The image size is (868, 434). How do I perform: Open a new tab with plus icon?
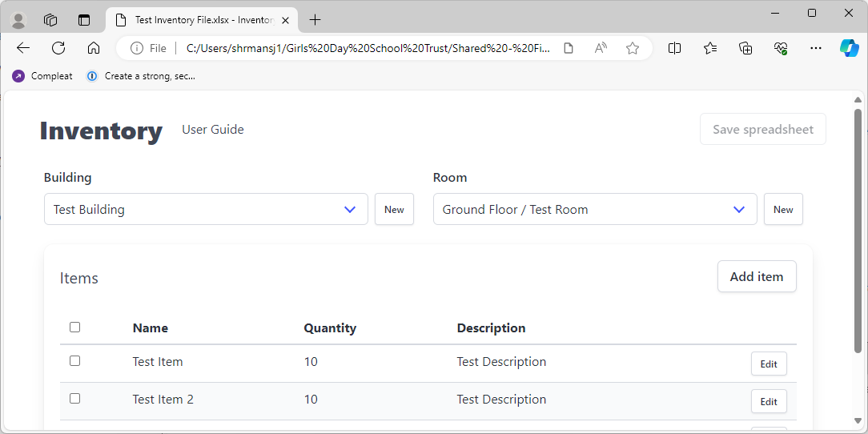coord(315,20)
